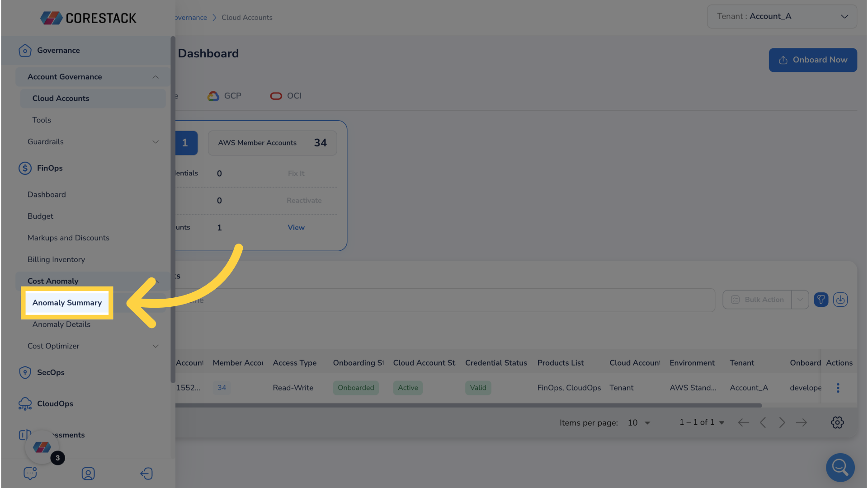
Task: Click the CoreStack logo at the top left
Action: [x=88, y=18]
